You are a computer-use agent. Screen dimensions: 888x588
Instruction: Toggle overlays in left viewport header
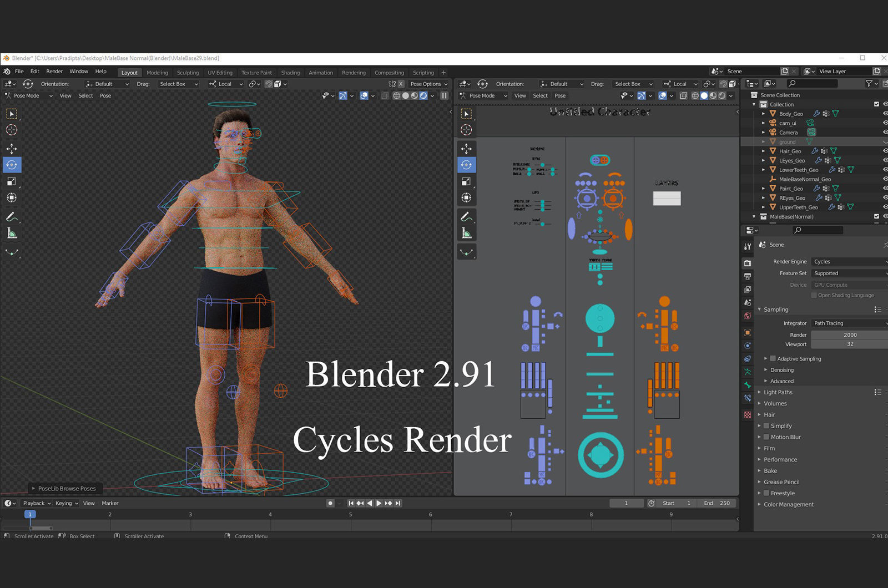364,95
